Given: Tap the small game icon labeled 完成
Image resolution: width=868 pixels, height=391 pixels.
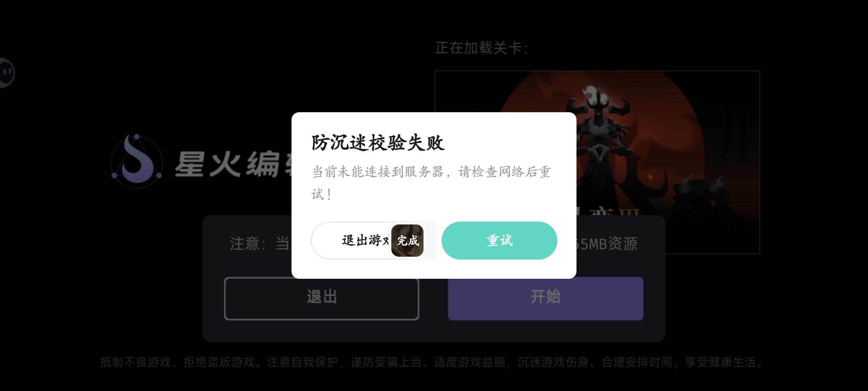Looking at the screenshot, I should click(x=407, y=240).
